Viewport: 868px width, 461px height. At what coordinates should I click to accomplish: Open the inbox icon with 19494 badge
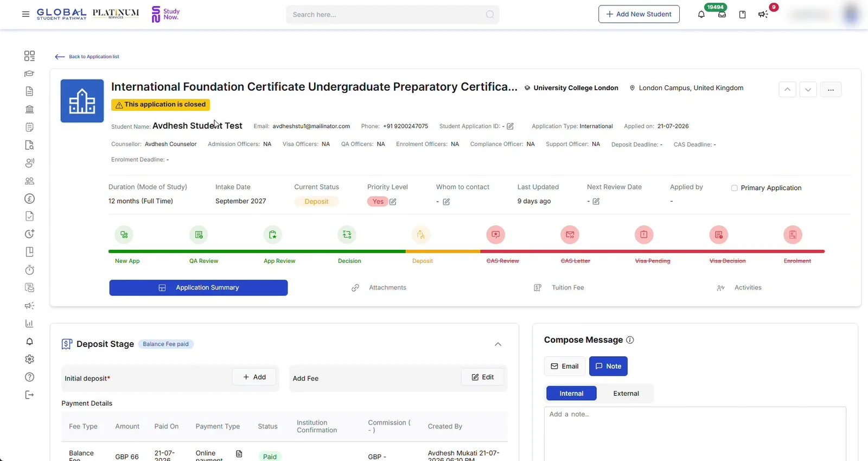click(722, 15)
